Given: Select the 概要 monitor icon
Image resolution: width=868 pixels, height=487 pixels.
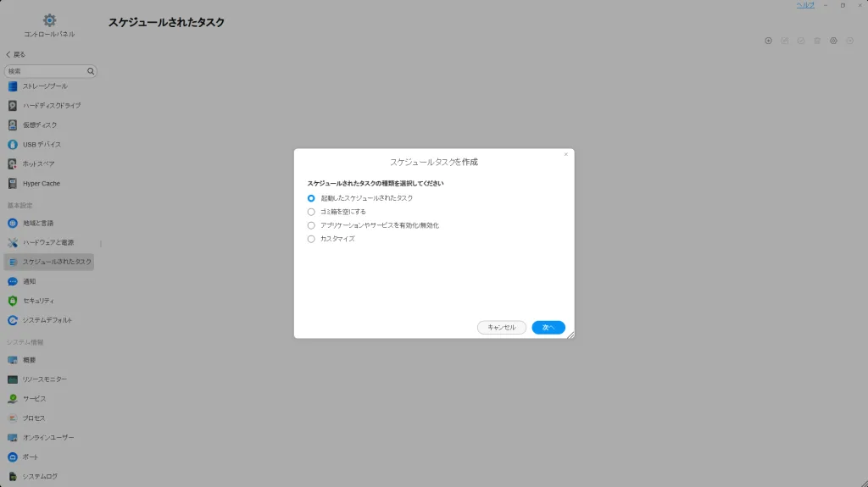Looking at the screenshot, I should click(x=12, y=360).
